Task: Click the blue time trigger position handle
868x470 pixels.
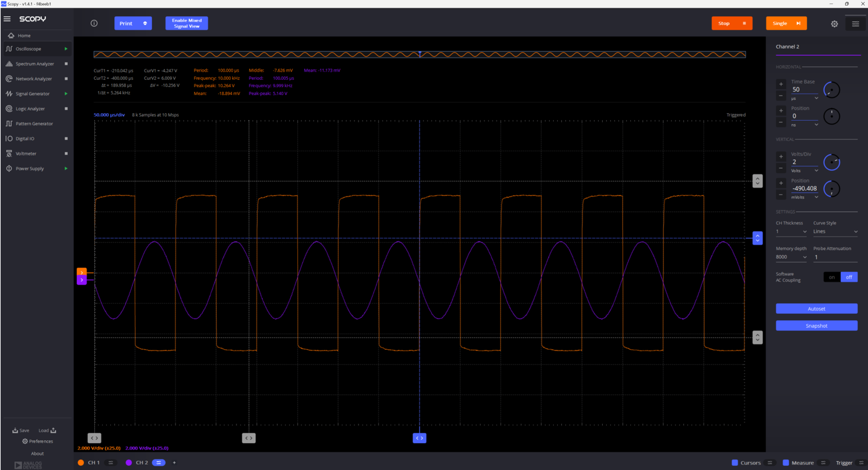Action: [419, 438]
